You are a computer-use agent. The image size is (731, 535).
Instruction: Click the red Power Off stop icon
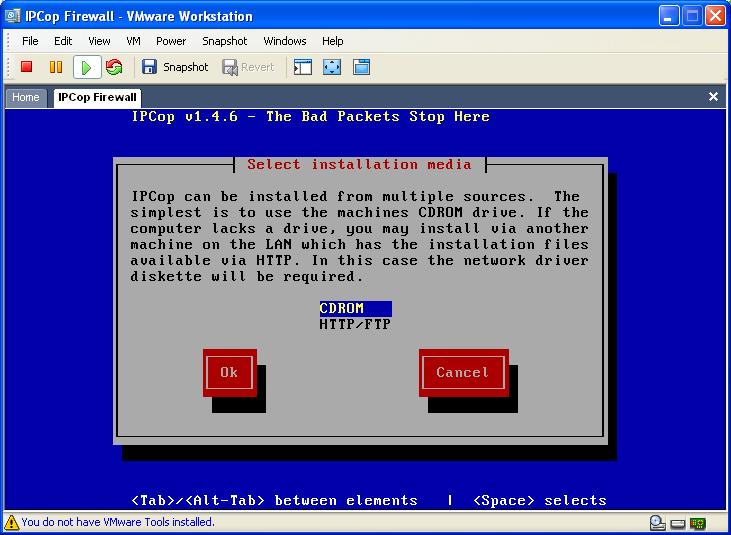pyautogui.click(x=27, y=67)
